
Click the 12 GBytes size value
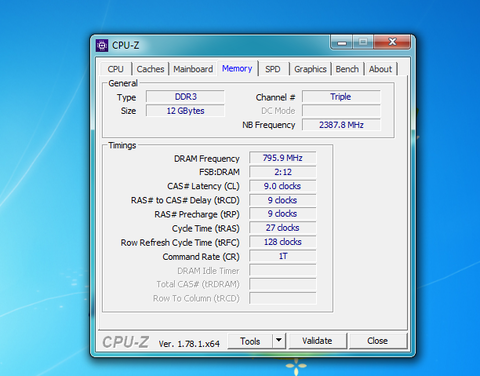185,111
